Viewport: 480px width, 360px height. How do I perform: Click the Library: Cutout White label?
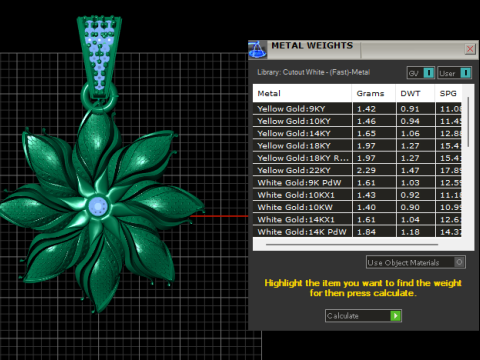(x=313, y=72)
